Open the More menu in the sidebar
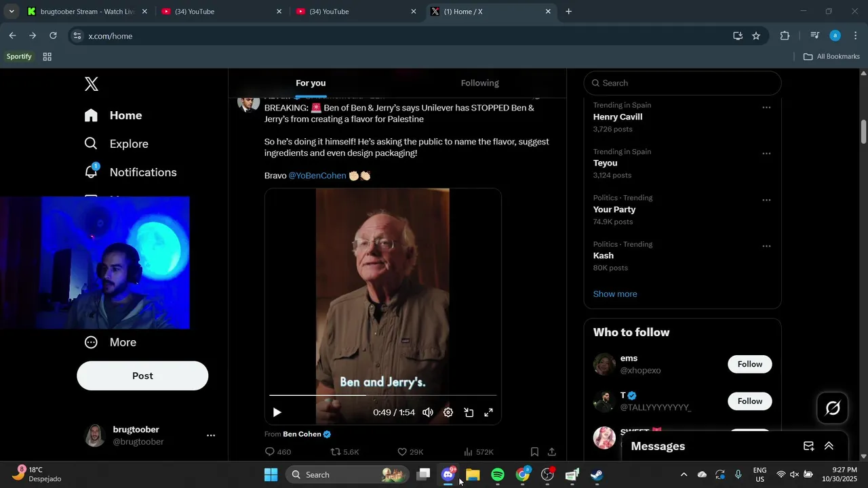Screen dimensions: 868x488 tap(110, 342)
